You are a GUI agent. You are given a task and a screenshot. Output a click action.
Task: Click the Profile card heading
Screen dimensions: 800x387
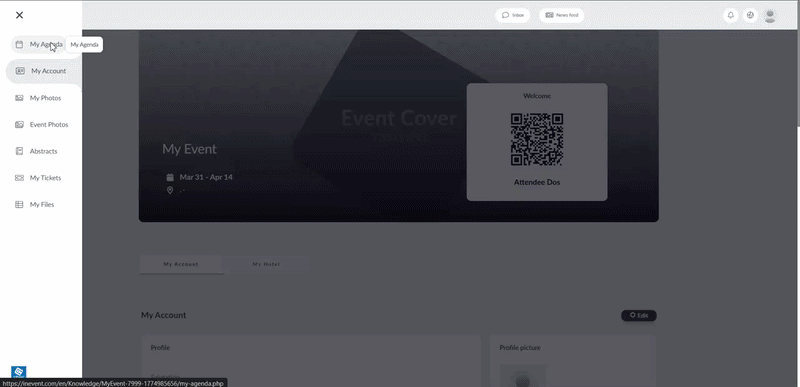[x=160, y=348]
